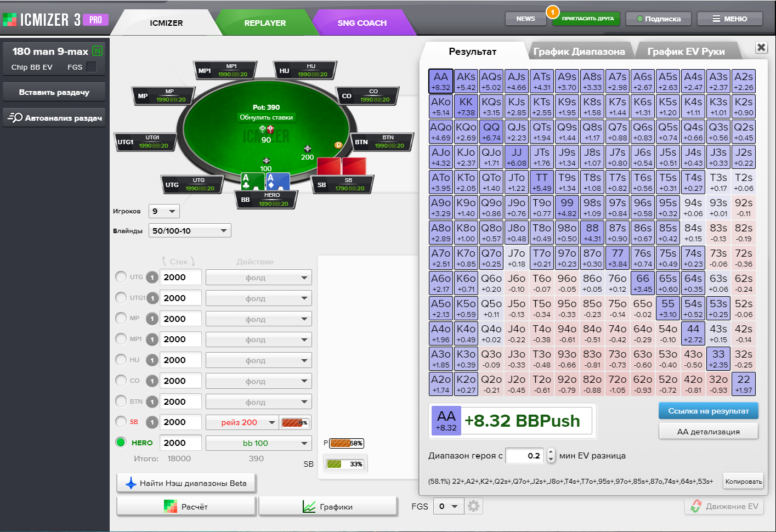The height and width of the screenshot is (532, 776).
Task: Click the ICMIZER 3 PRO logo
Action: pyautogui.click(x=55, y=20)
